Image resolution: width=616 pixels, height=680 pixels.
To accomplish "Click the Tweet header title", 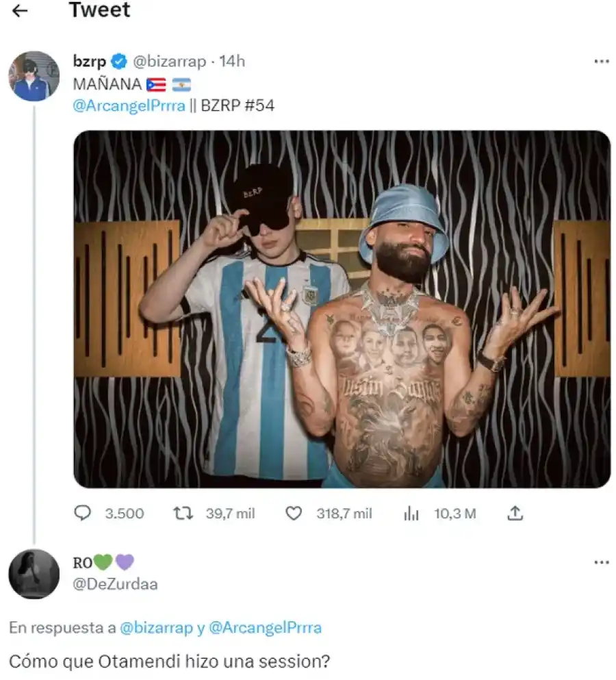I will pos(99,10).
